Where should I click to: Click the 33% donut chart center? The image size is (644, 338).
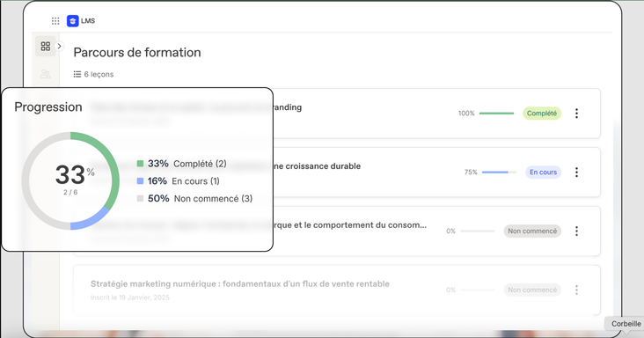point(70,180)
